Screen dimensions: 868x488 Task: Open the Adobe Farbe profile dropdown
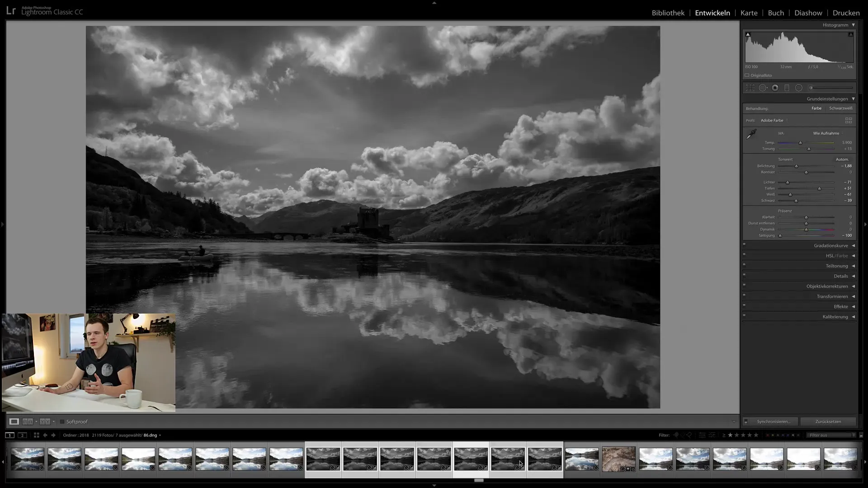[774, 121]
